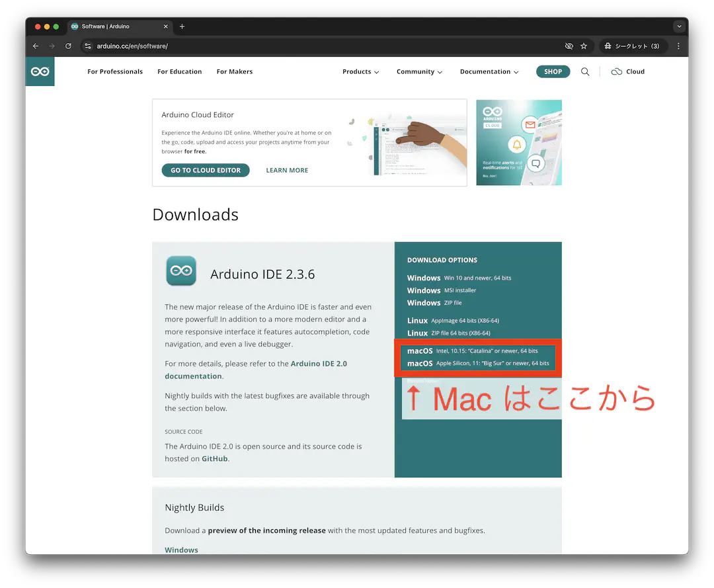The height and width of the screenshot is (588, 714).
Task: Click the Nightly Builds heading
Action: (194, 507)
